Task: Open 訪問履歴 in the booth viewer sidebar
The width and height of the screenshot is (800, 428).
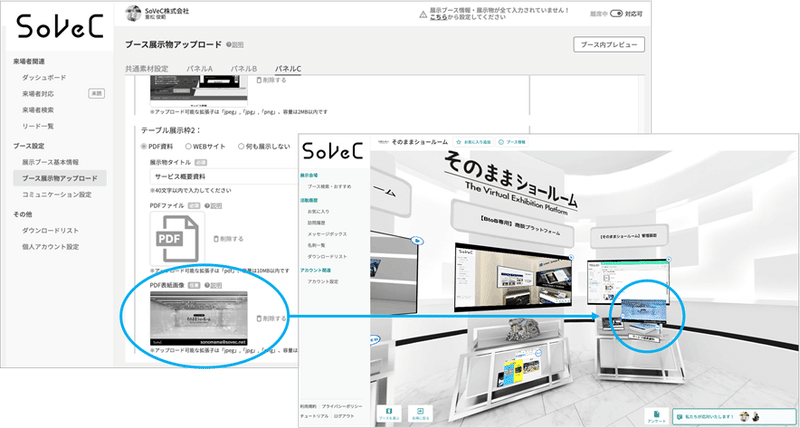Action: point(316,223)
